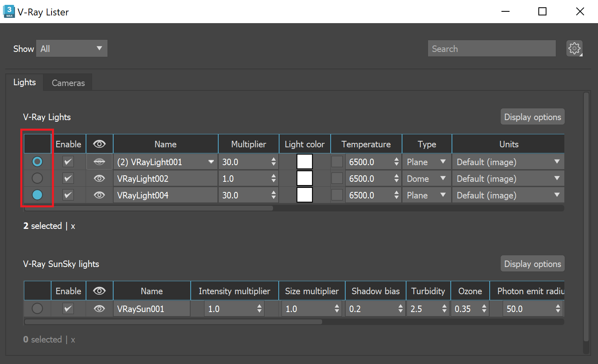This screenshot has height=364, width=598.
Task: Click Temperature spinner for VRayLight002
Action: tap(396, 179)
